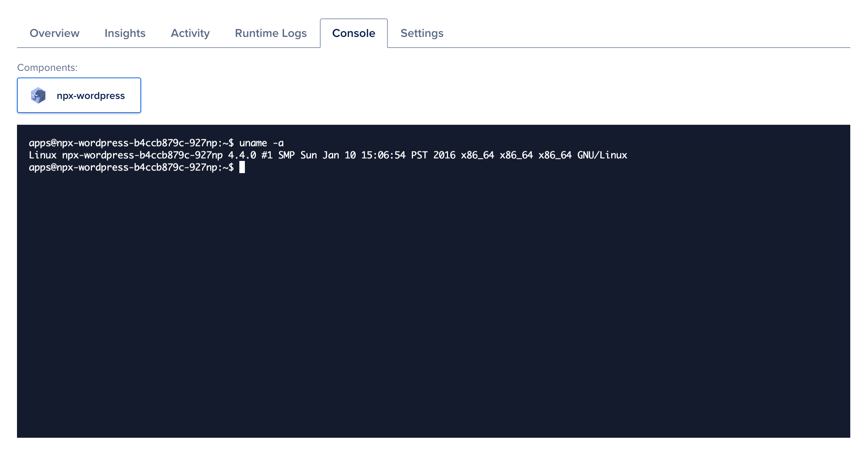
Task: Go to the Activity tab
Action: [x=190, y=33]
